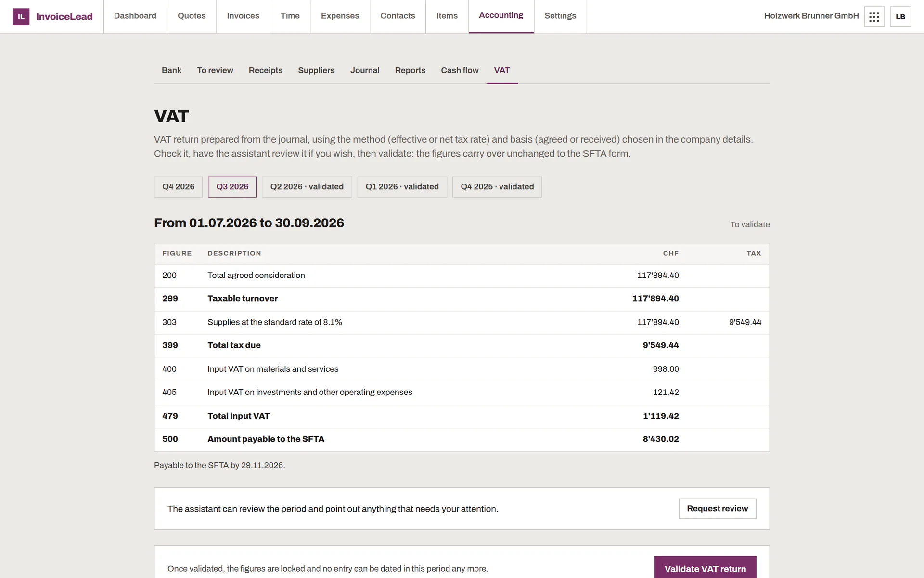Switch to the To review sub-tab
924x578 pixels.
click(215, 71)
